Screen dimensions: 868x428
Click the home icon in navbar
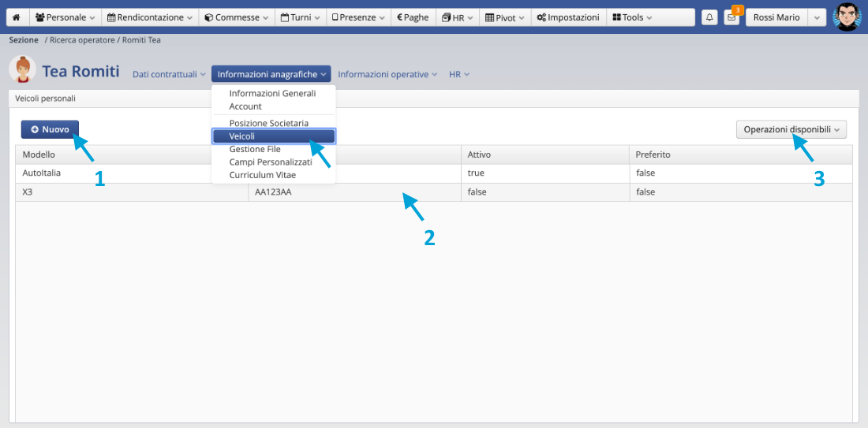coord(16,17)
